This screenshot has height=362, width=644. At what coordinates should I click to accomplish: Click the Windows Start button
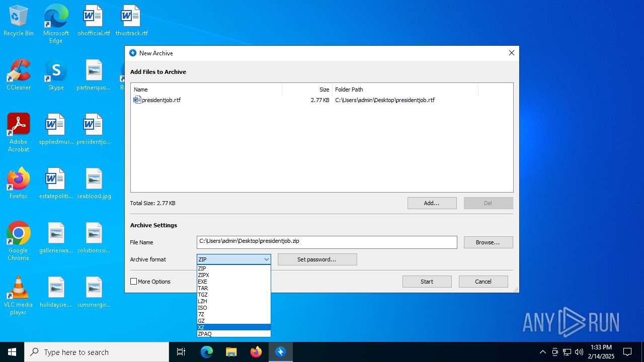(x=12, y=352)
